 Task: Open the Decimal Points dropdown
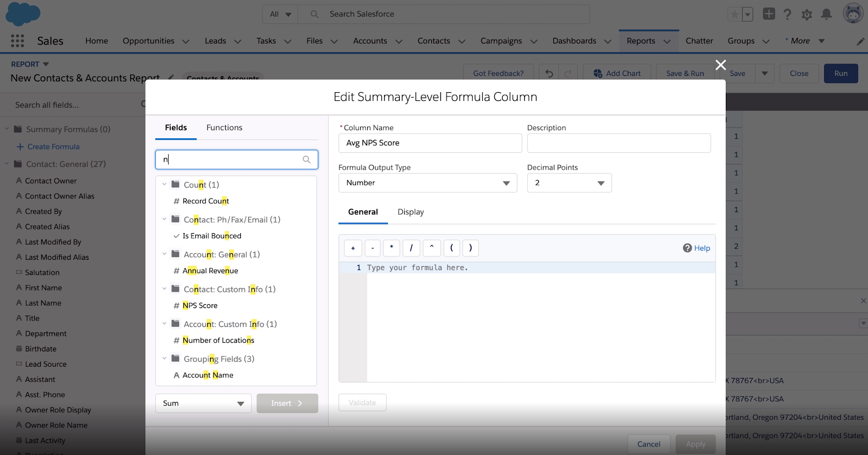tap(569, 183)
